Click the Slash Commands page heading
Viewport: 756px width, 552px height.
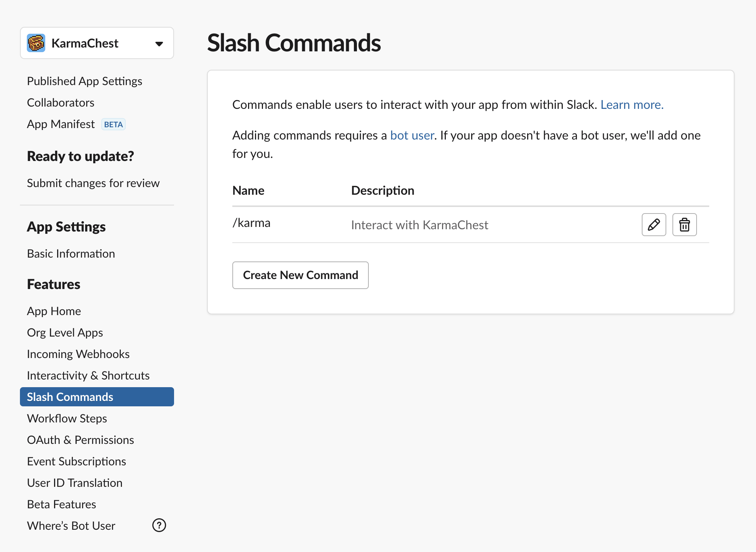(294, 43)
